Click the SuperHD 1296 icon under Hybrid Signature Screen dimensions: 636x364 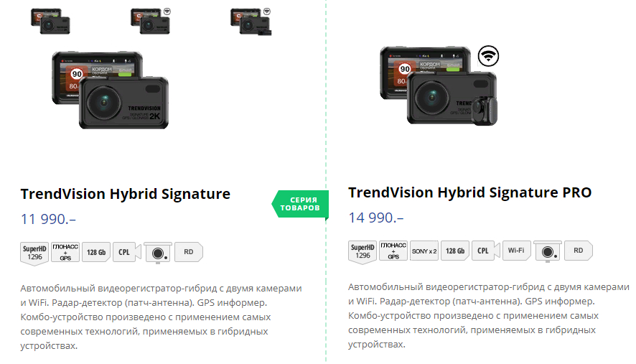(x=34, y=253)
